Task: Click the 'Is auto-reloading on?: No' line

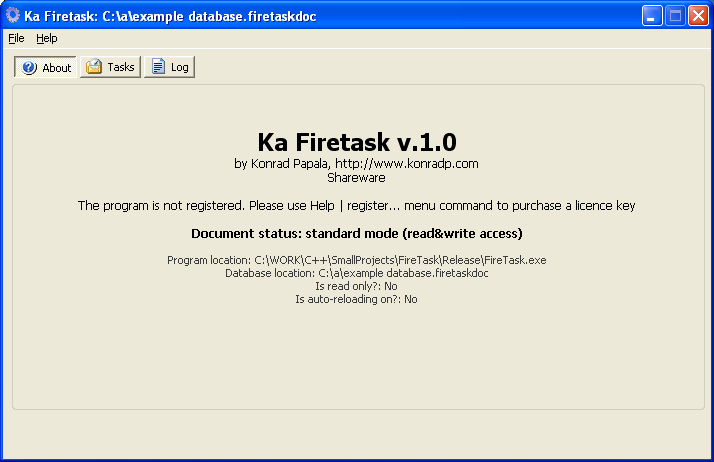Action: 357,299
